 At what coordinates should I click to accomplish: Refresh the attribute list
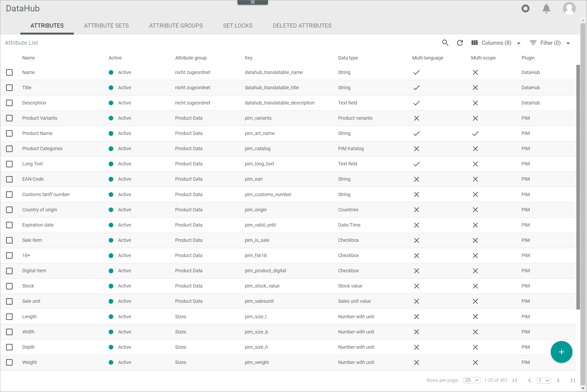[x=460, y=43]
